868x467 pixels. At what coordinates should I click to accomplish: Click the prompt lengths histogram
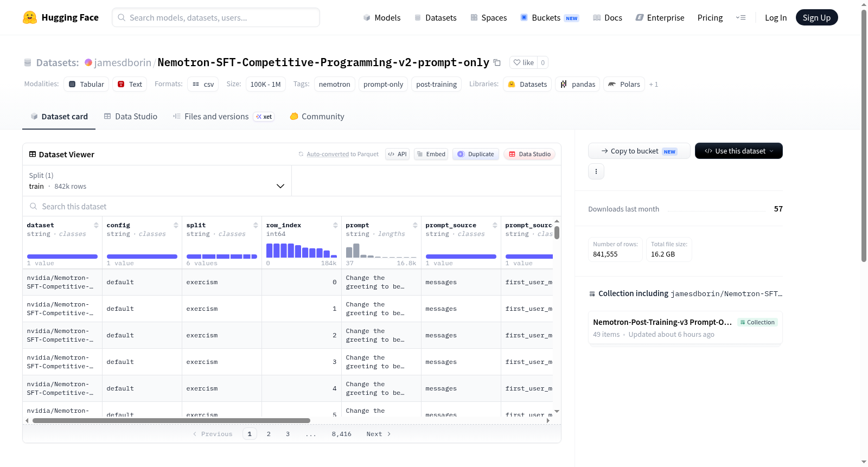pos(381,250)
